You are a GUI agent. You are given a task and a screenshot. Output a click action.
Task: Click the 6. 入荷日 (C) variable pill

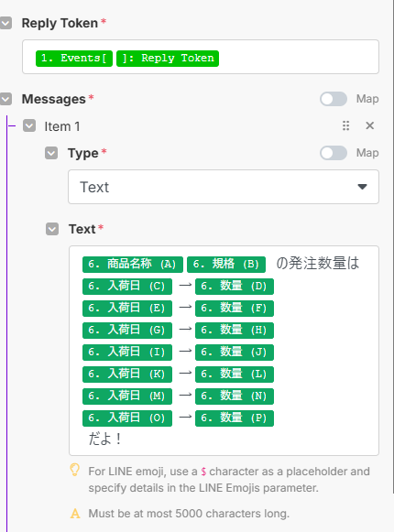127,287
